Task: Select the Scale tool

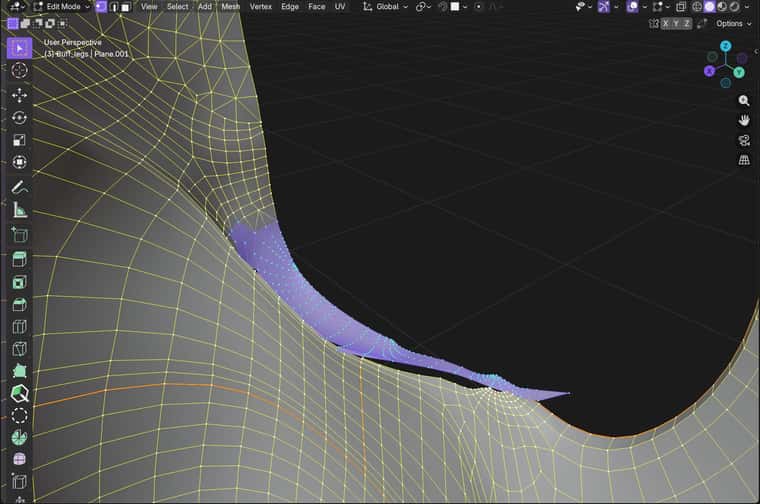Action: point(19,140)
